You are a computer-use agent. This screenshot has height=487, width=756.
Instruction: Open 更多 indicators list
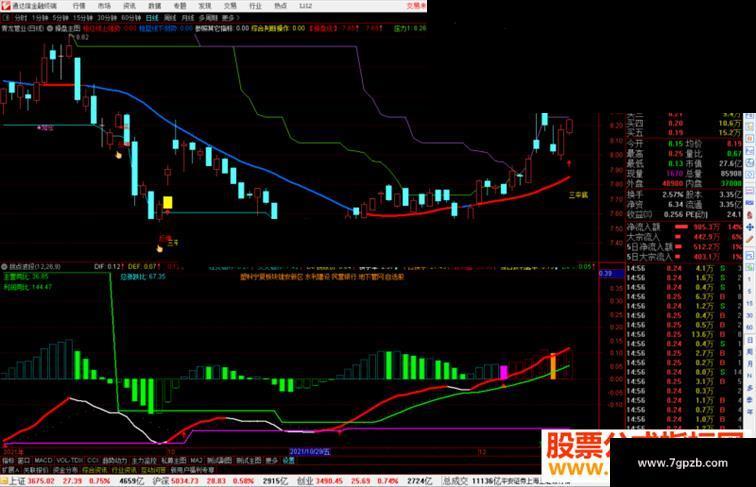[272, 460]
